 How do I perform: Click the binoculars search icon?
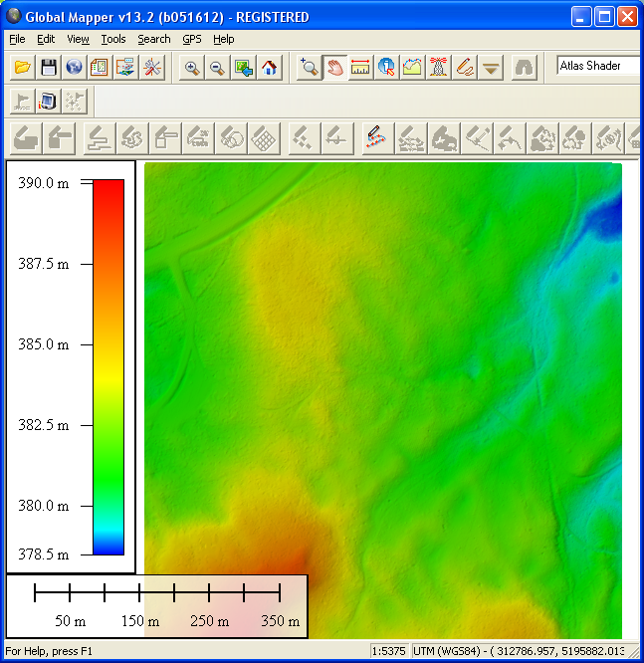click(x=525, y=68)
